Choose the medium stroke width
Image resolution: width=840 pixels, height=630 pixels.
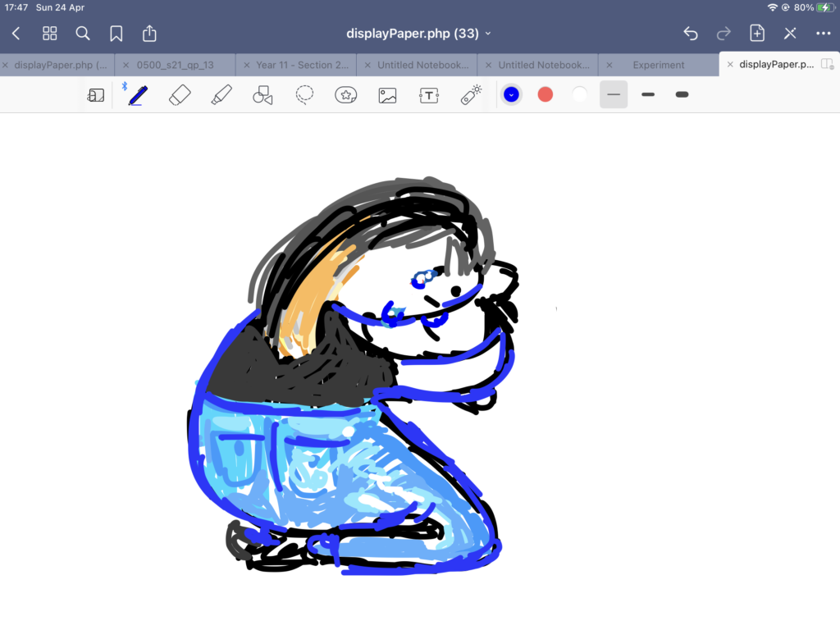(x=648, y=95)
